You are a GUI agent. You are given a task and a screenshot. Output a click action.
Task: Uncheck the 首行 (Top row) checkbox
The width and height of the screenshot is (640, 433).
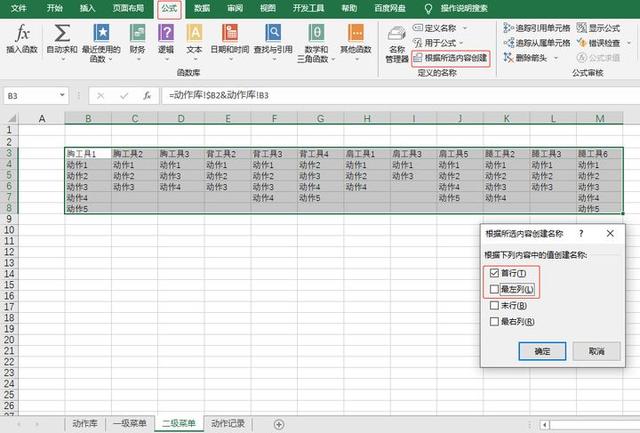(494, 273)
